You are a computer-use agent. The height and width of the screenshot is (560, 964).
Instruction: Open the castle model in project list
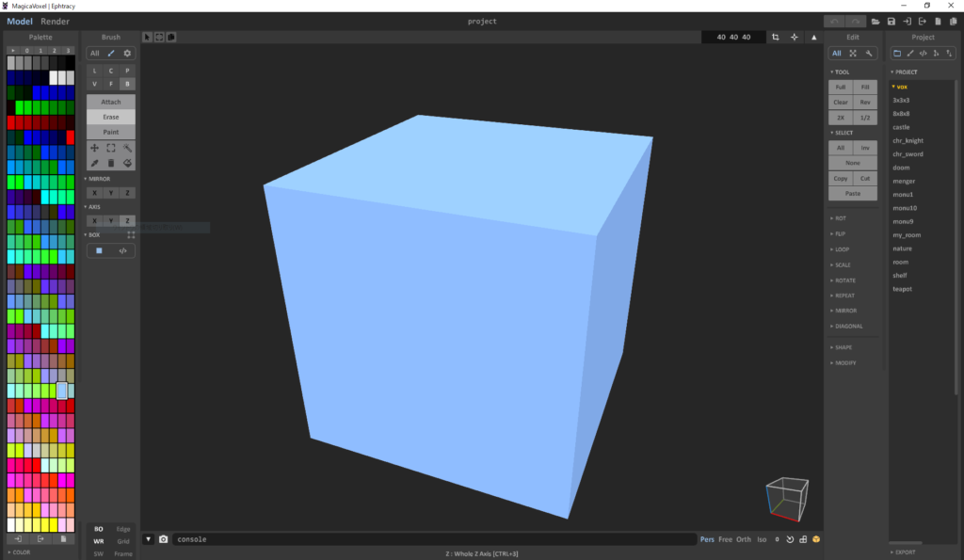coord(901,127)
